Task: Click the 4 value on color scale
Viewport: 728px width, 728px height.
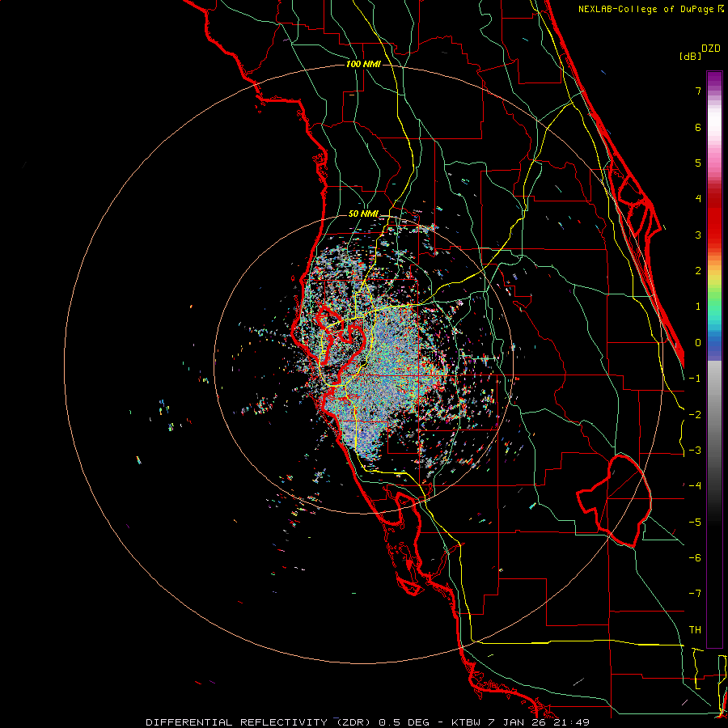Action: (x=698, y=199)
